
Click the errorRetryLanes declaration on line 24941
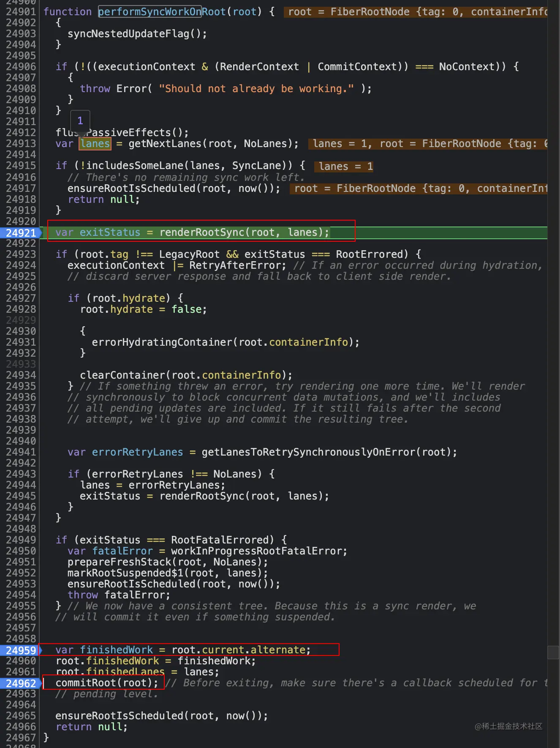click(138, 452)
